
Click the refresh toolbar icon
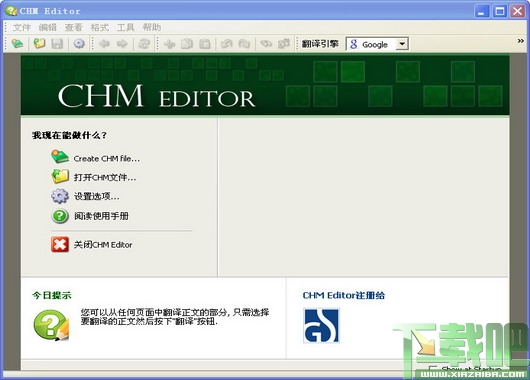144,44
